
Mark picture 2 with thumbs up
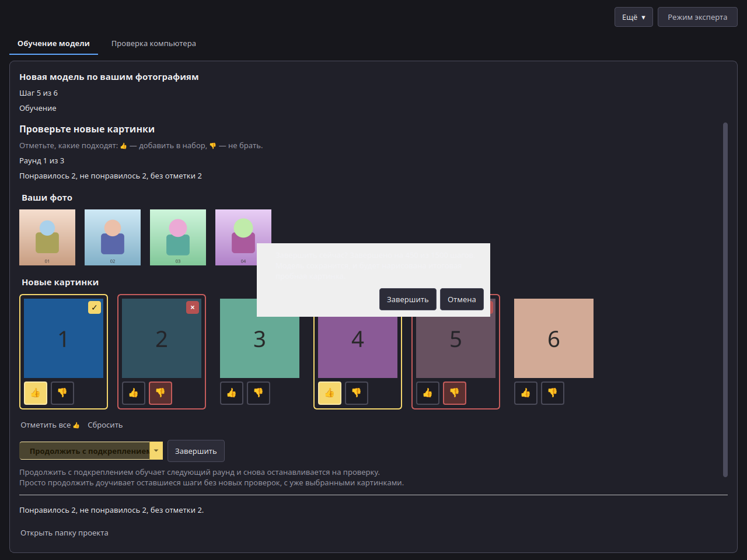[x=134, y=393]
